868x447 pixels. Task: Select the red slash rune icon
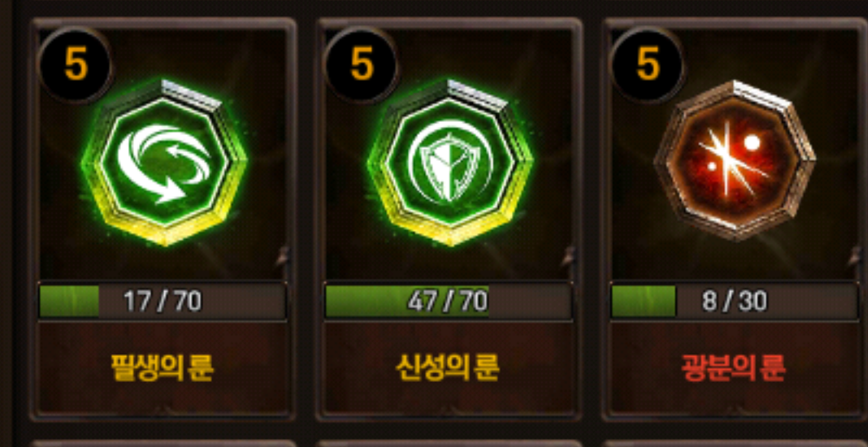pos(735,161)
